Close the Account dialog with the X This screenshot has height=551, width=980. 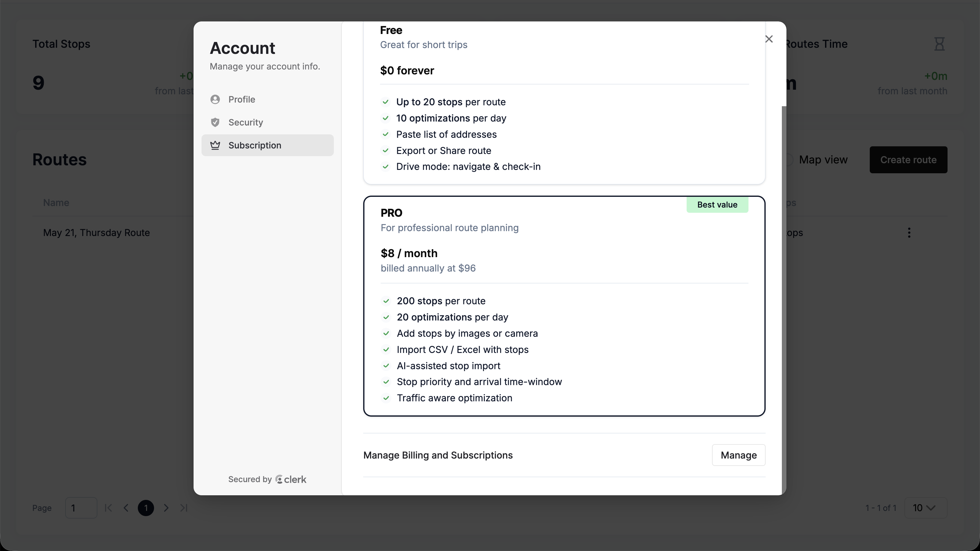(x=768, y=39)
